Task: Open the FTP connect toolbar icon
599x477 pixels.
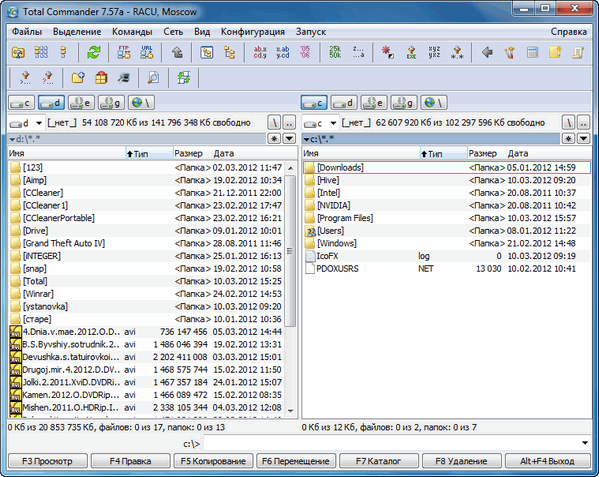Action: pos(124,52)
